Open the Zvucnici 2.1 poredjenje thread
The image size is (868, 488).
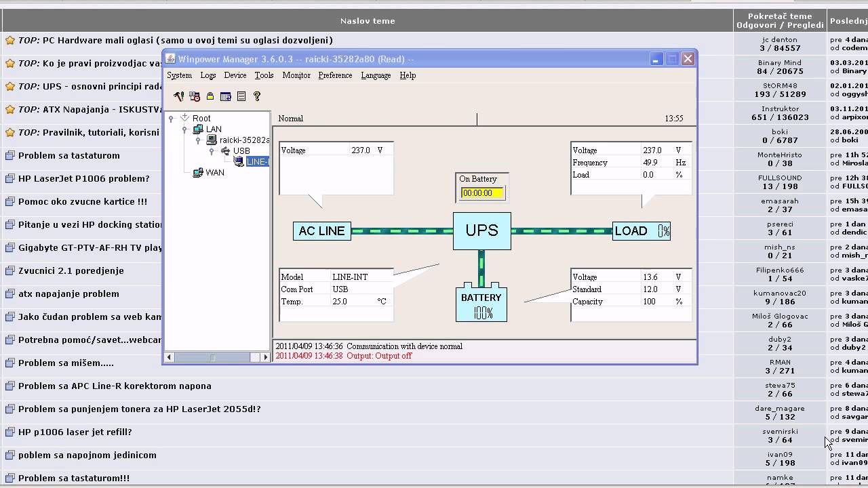[x=71, y=271]
